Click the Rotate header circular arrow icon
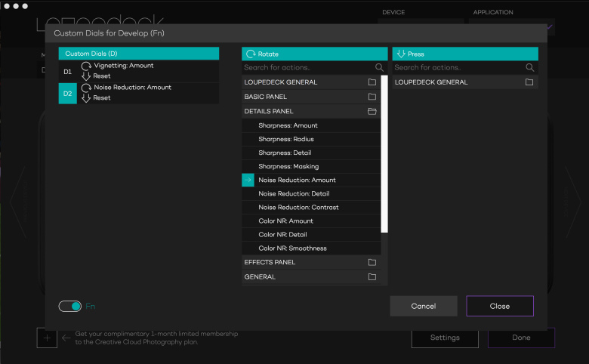Screen dimensions: 589x364 click(x=251, y=54)
